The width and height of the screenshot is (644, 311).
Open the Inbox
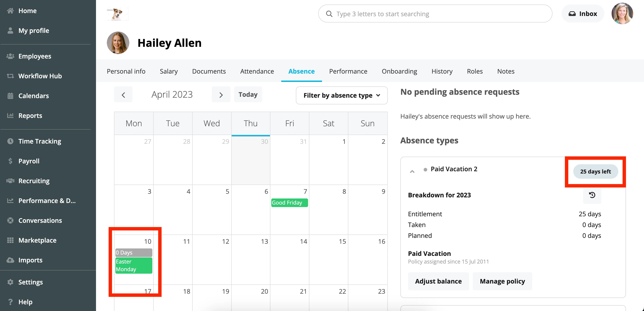click(583, 14)
